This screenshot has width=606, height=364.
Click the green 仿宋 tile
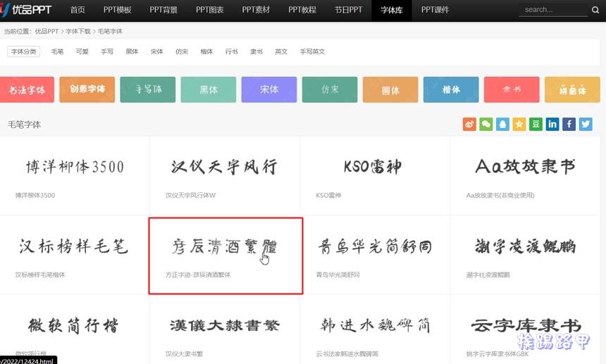pos(330,89)
